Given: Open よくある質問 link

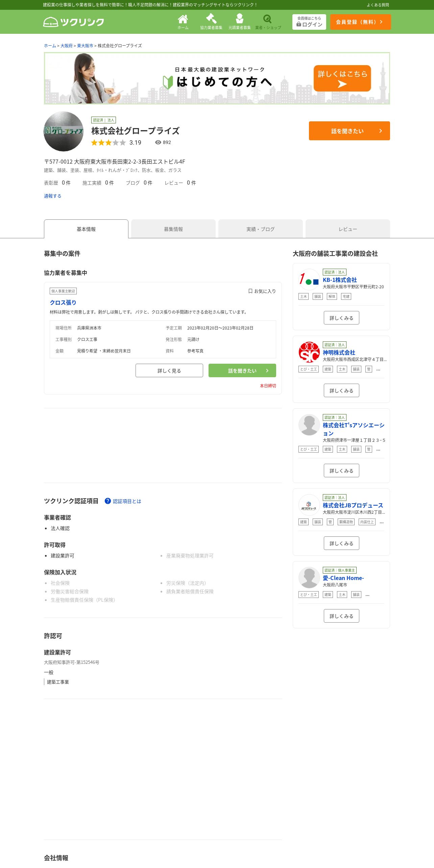Looking at the screenshot, I should point(378,5).
